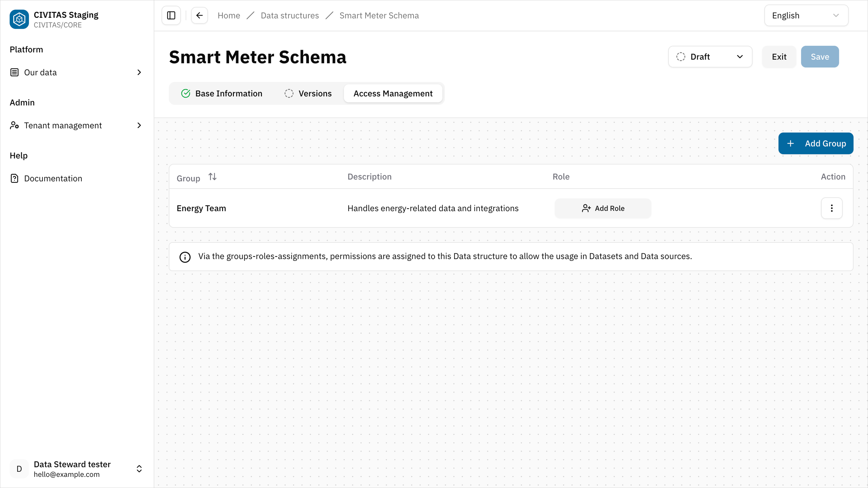The width and height of the screenshot is (868, 488).
Task: Click the info icon in the permissions notice
Action: coord(185,257)
